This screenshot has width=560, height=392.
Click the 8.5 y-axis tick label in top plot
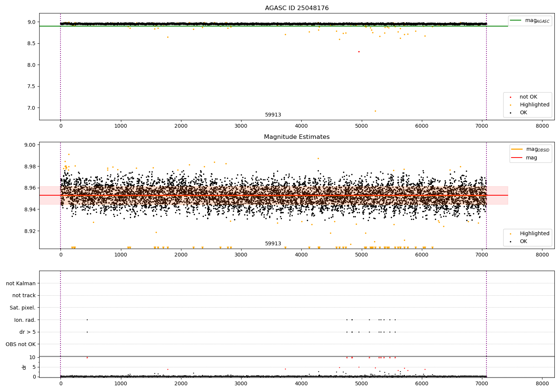point(31,43)
